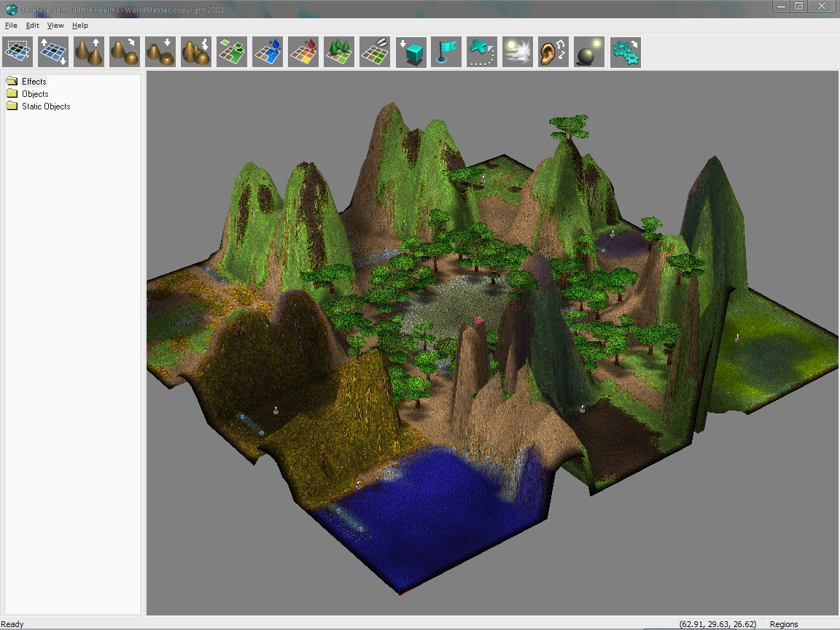The width and height of the screenshot is (840, 630).
Task: Open the File menu
Action: point(11,26)
